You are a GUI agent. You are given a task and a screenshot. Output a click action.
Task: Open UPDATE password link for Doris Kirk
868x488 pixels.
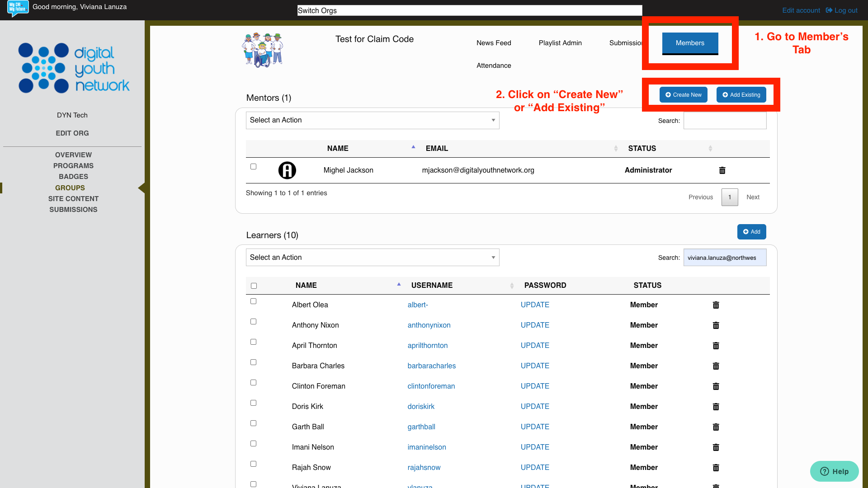pos(535,406)
